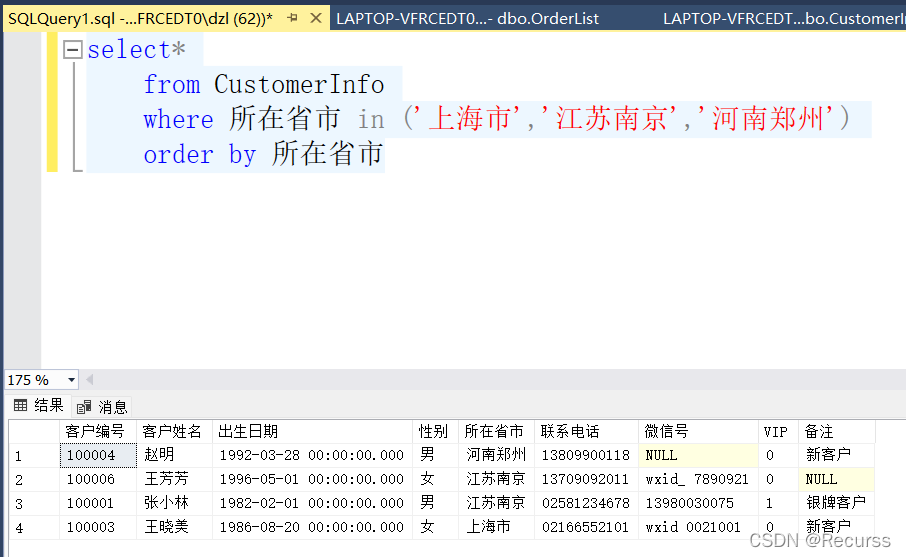Select result row 4 header
The width and height of the screenshot is (906, 557).
tap(34, 527)
